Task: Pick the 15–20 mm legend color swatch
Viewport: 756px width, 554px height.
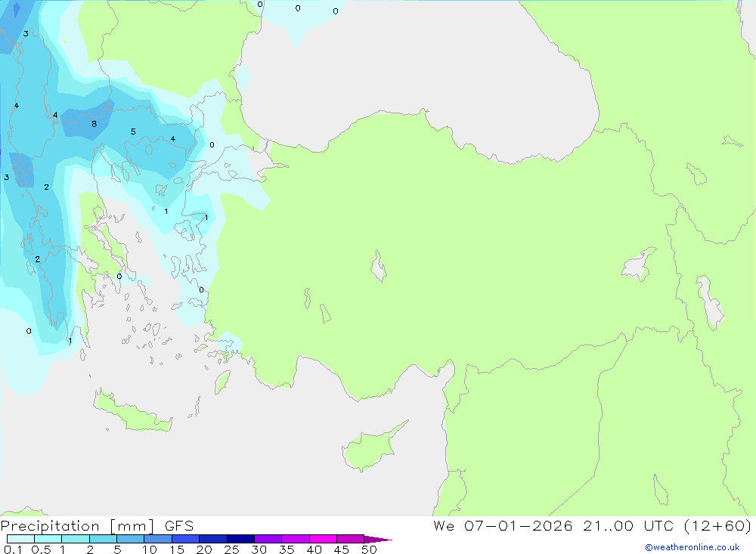Action: (185, 539)
